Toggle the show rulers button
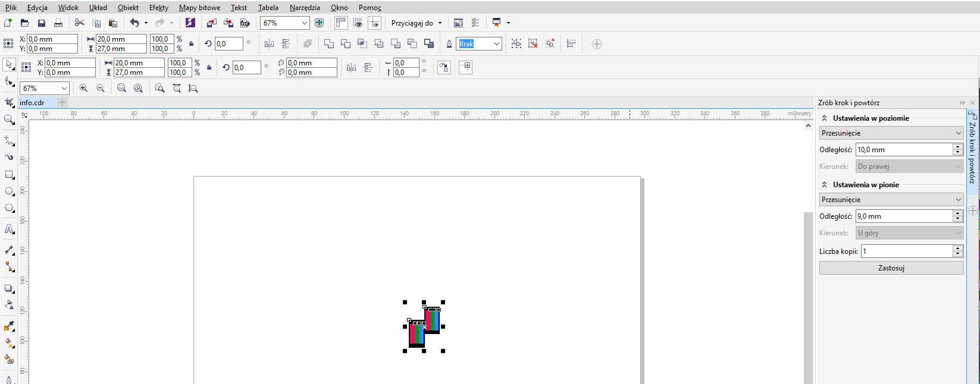980x384 pixels. [341, 23]
